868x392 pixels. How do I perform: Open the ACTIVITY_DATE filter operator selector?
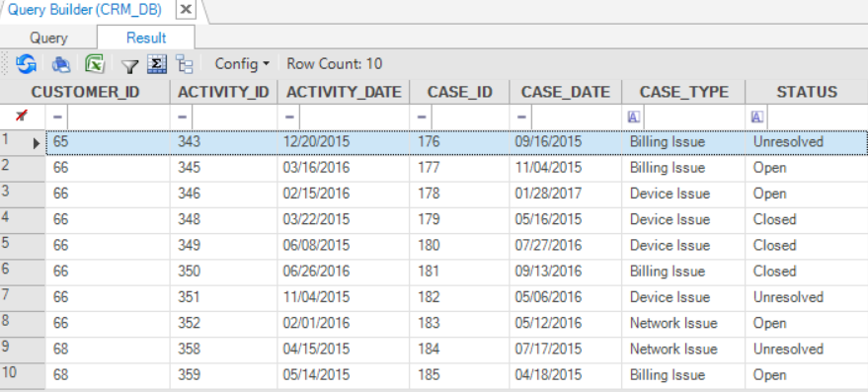tap(289, 117)
